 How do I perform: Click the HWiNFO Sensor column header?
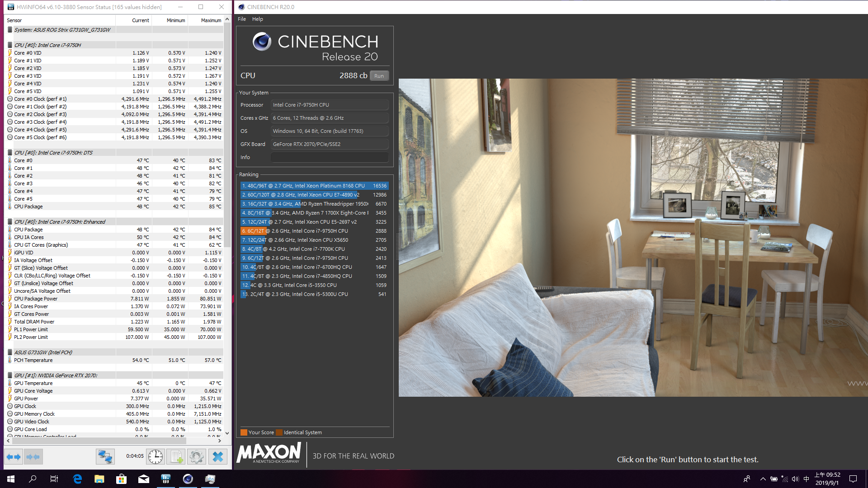point(60,20)
